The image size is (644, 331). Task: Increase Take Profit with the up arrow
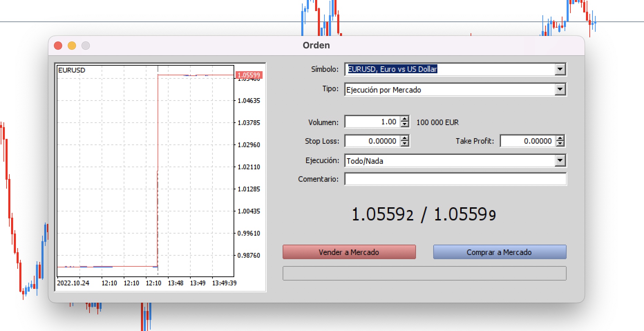[x=560, y=138]
